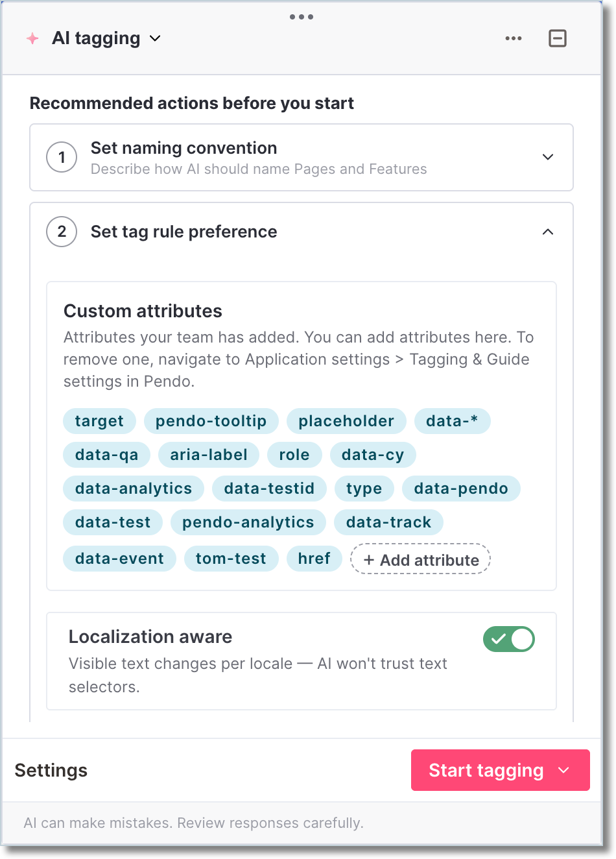Viewport: 616px width, 859px height.
Task: Choose the data-analytics attribute chip
Action: (134, 489)
